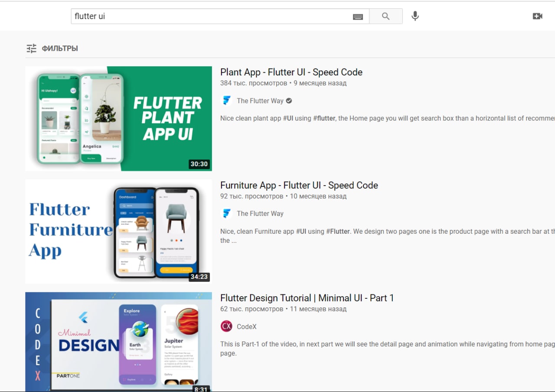Open title Flutter Design Tutorial Minimal UI Part 1
The height and width of the screenshot is (392, 555).
(x=307, y=298)
